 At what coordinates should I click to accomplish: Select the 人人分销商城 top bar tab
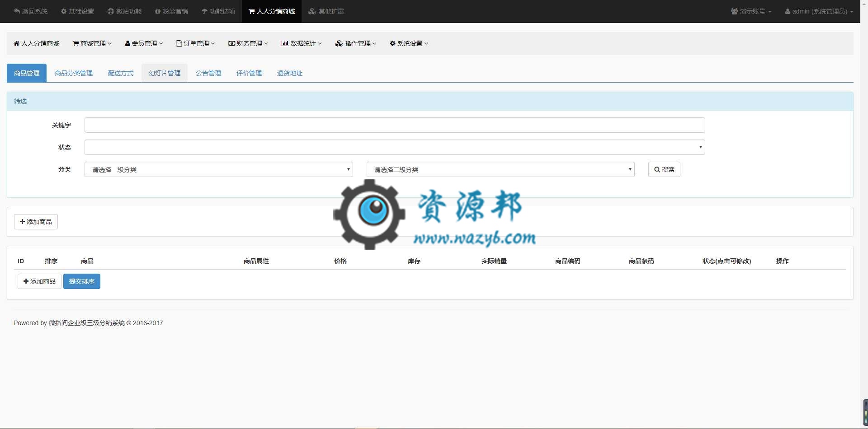[x=272, y=11]
